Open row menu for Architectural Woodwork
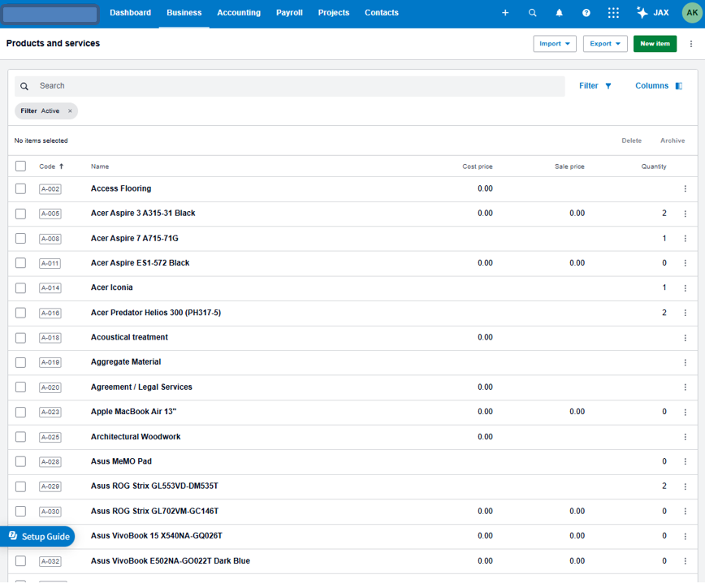This screenshot has height=588, width=705. [685, 437]
